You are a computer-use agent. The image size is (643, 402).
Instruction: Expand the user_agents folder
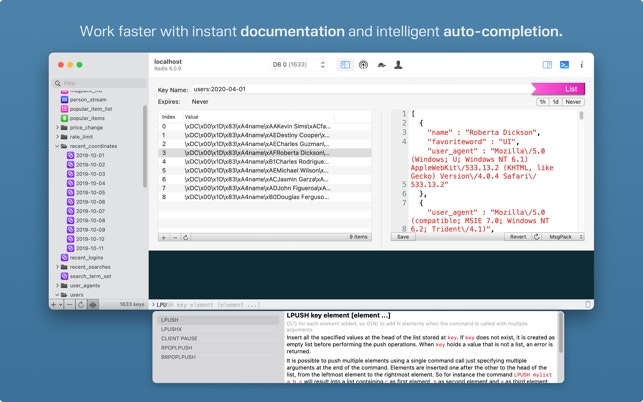pos(57,286)
